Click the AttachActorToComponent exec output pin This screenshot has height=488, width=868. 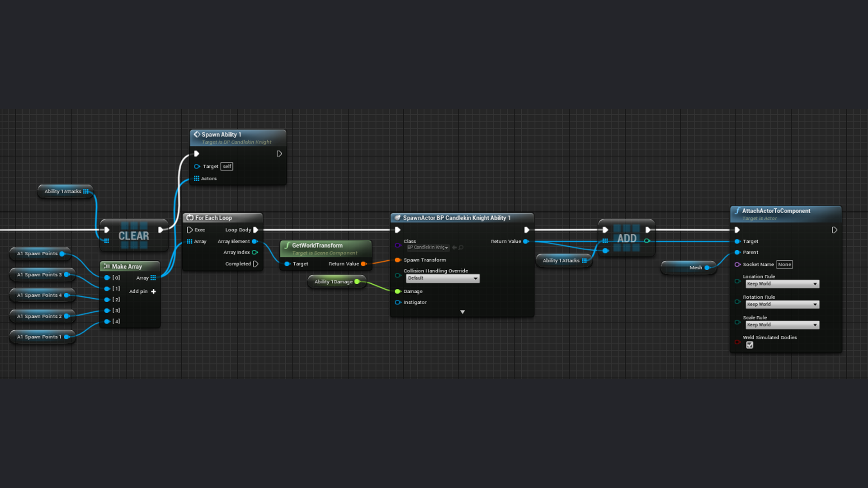point(835,230)
